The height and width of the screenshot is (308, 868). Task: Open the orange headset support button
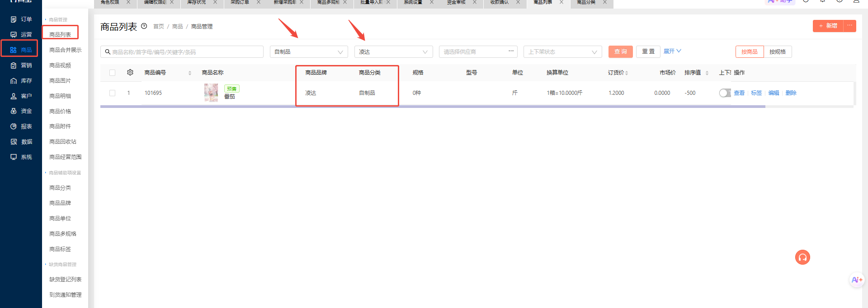tap(802, 257)
